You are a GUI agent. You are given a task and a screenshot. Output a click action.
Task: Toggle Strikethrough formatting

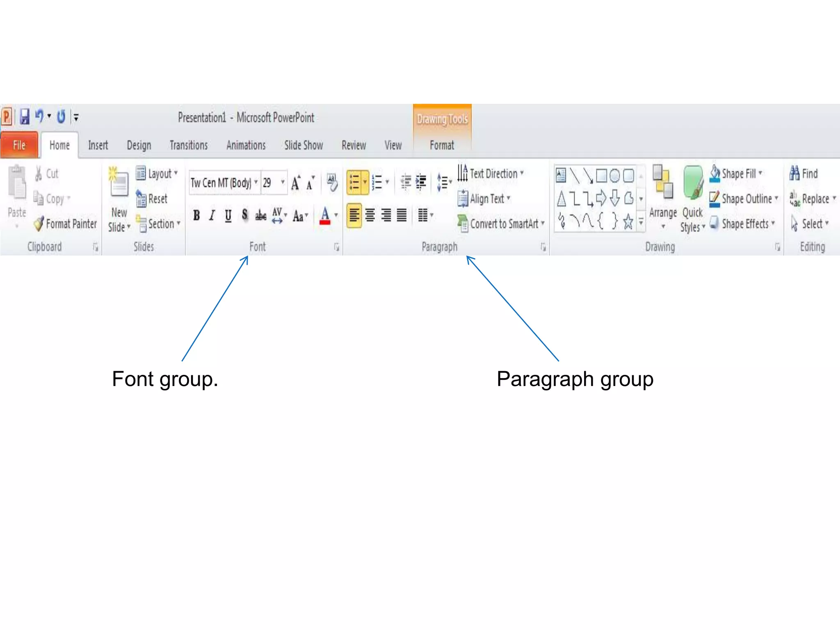point(261,215)
